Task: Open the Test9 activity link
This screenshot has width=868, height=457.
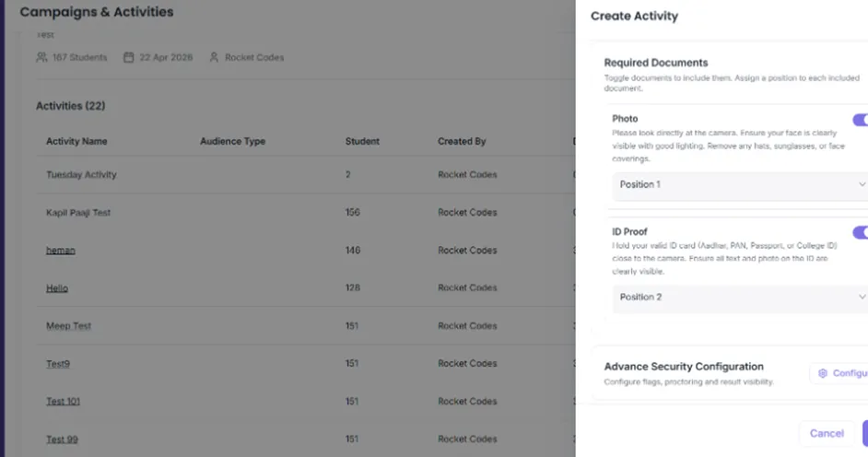Action: 57,364
